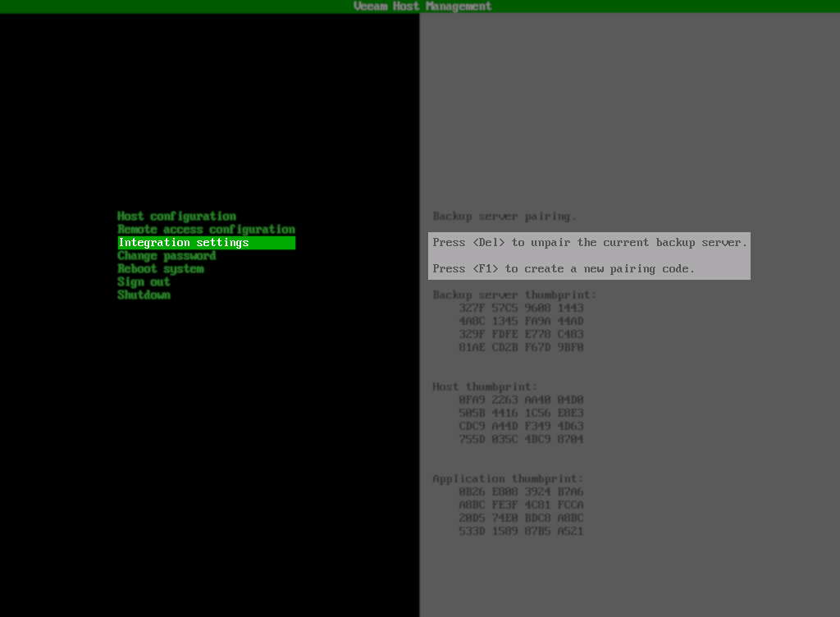Select the 533D 1589 thumbprint row
This screenshot has width=840, height=617.
click(521, 531)
